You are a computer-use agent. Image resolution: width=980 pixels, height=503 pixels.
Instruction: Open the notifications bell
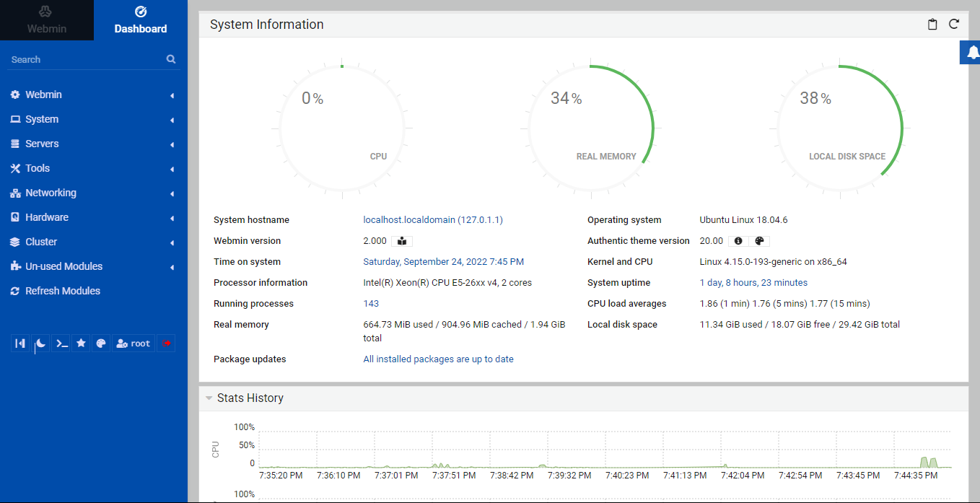pyautogui.click(x=972, y=53)
